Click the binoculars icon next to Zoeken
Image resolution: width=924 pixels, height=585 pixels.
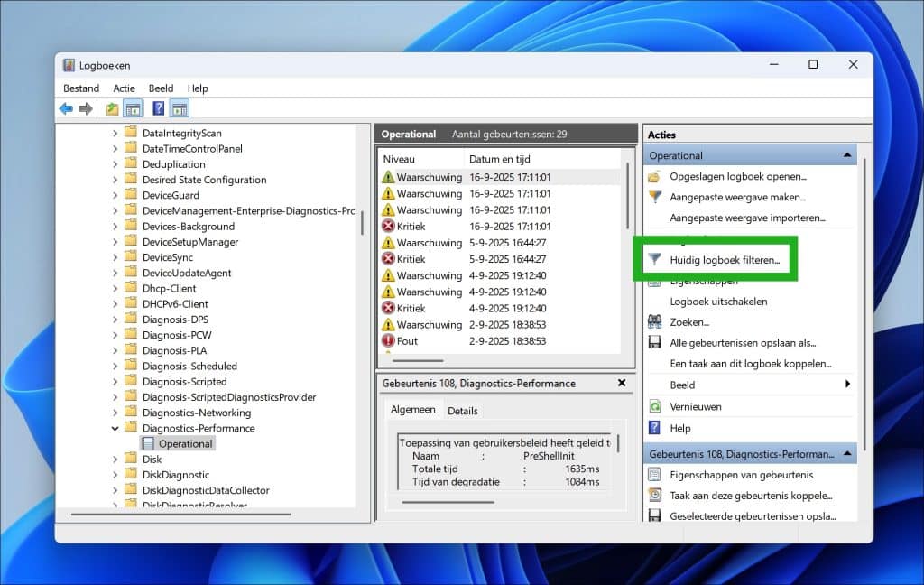tap(654, 322)
